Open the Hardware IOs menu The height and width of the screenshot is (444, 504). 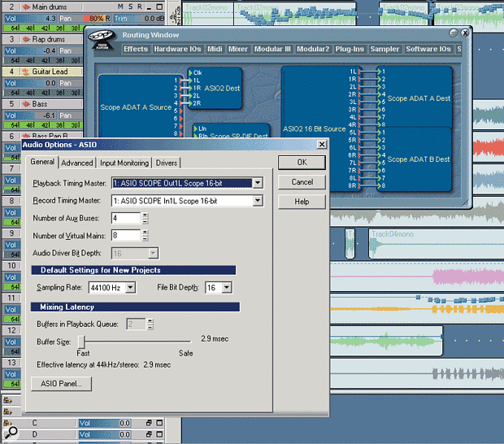[177, 49]
